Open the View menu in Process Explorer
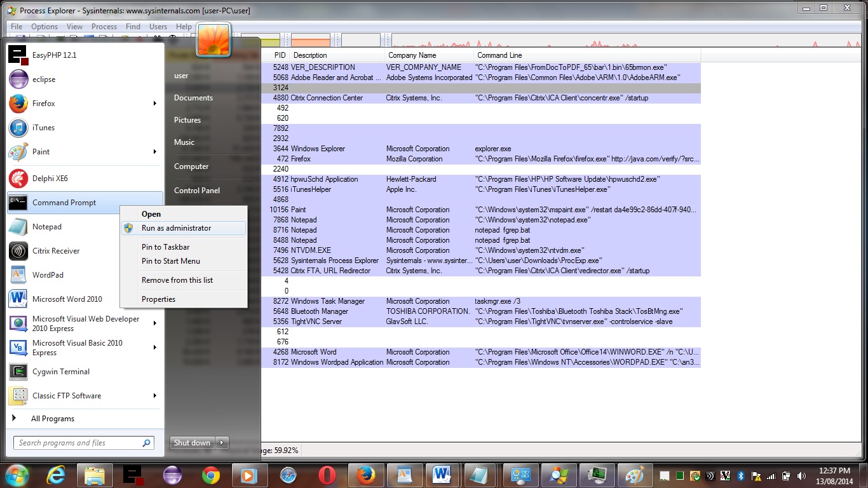This screenshot has width=868, height=488. [75, 27]
